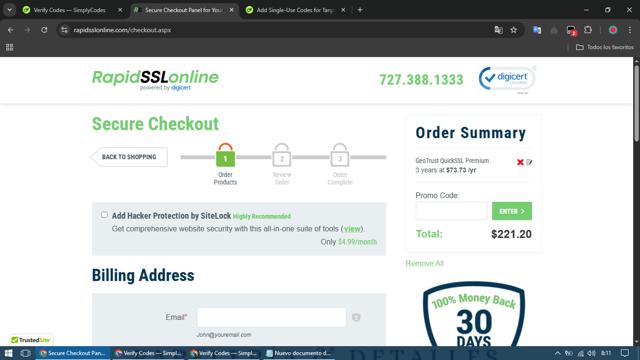The width and height of the screenshot is (640, 360).
Task: Select step 1 Order Products padlock
Action: tap(225, 155)
